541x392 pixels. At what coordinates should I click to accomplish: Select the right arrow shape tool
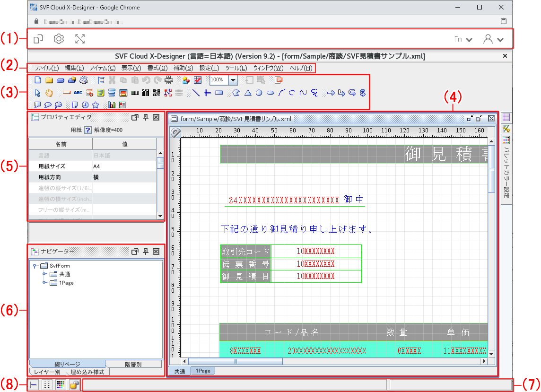coord(331,93)
